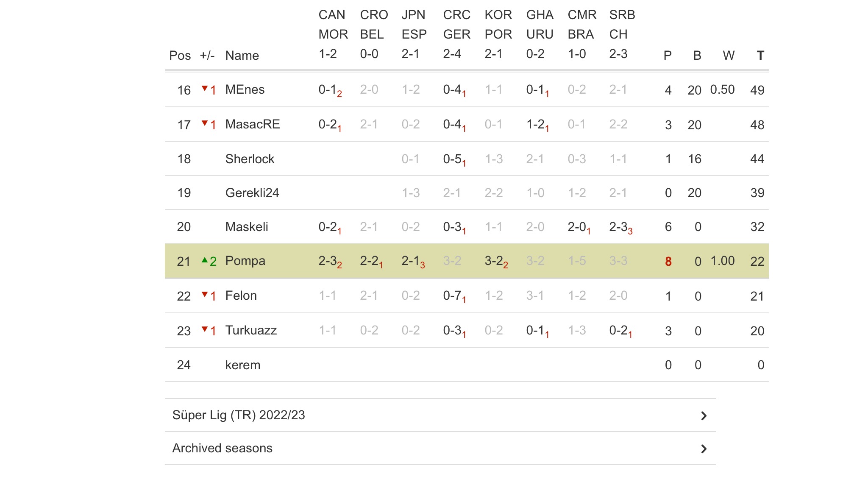Open the Süper Lig (TR) 2022/23 row
The height and width of the screenshot is (496, 868).
click(x=239, y=415)
